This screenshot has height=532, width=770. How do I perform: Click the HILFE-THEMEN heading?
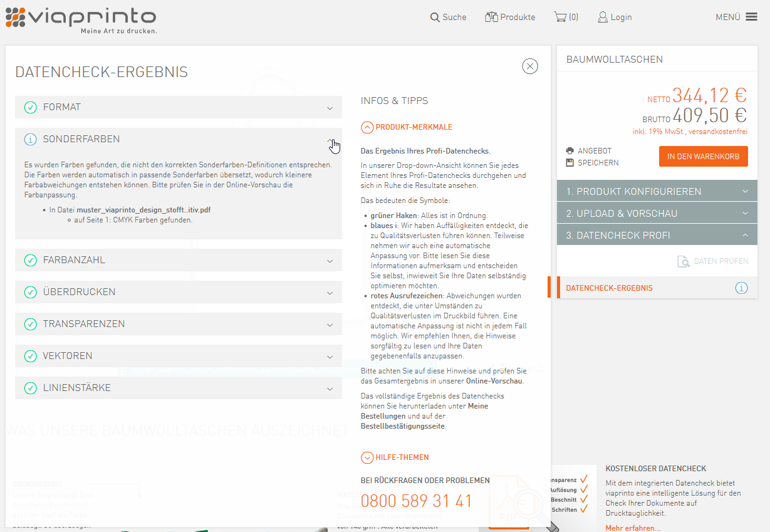tap(402, 457)
